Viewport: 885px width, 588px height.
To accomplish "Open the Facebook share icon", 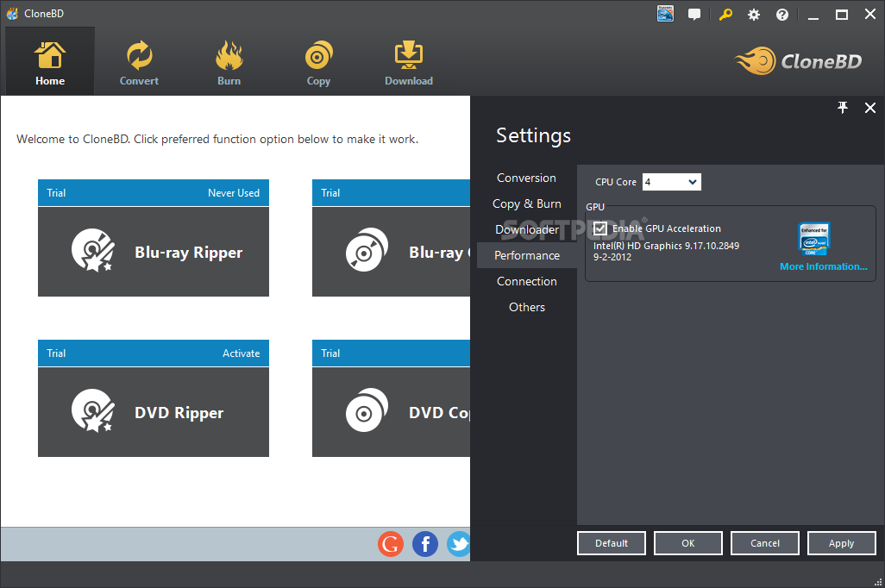I will (425, 544).
